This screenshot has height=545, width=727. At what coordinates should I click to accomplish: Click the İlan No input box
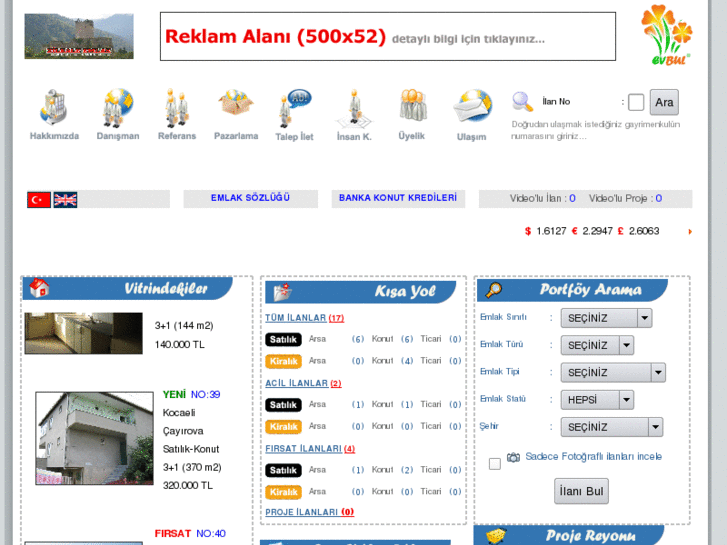636,102
